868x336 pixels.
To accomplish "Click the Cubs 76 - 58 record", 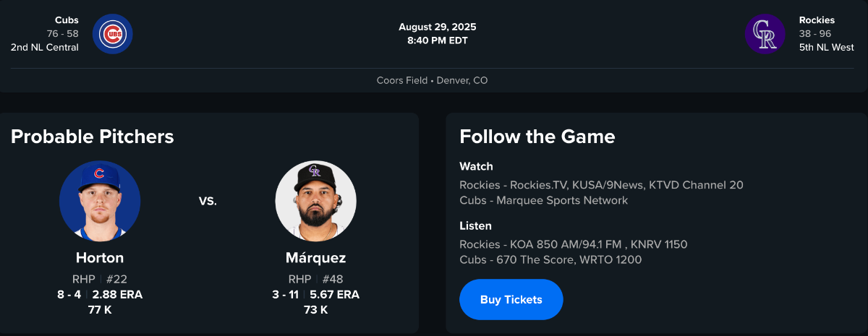I will pos(63,34).
